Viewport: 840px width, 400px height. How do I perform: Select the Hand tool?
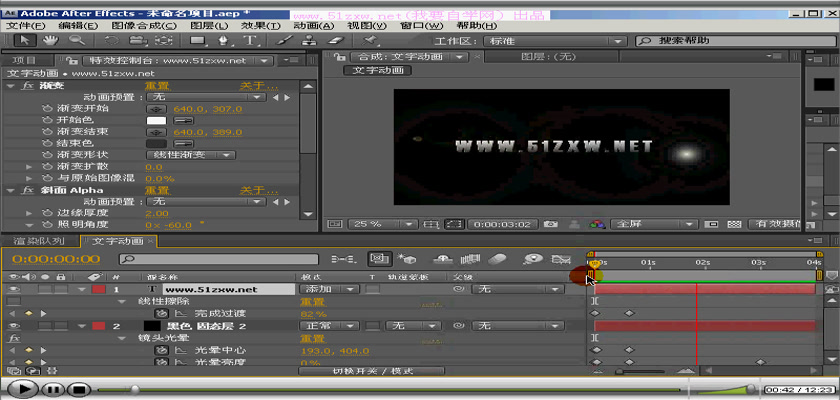[51, 40]
